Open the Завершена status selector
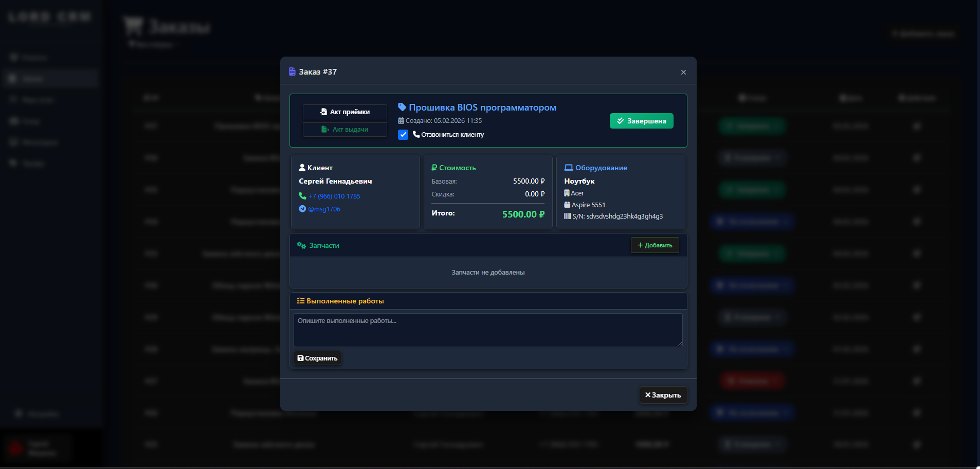 click(641, 121)
